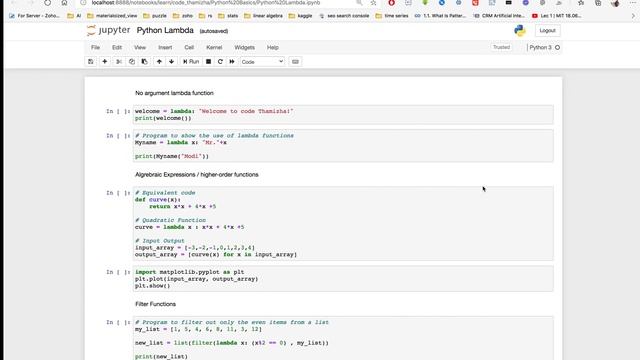Go to the browser home page
Screen dimensions: 640x360
click(64, 2)
